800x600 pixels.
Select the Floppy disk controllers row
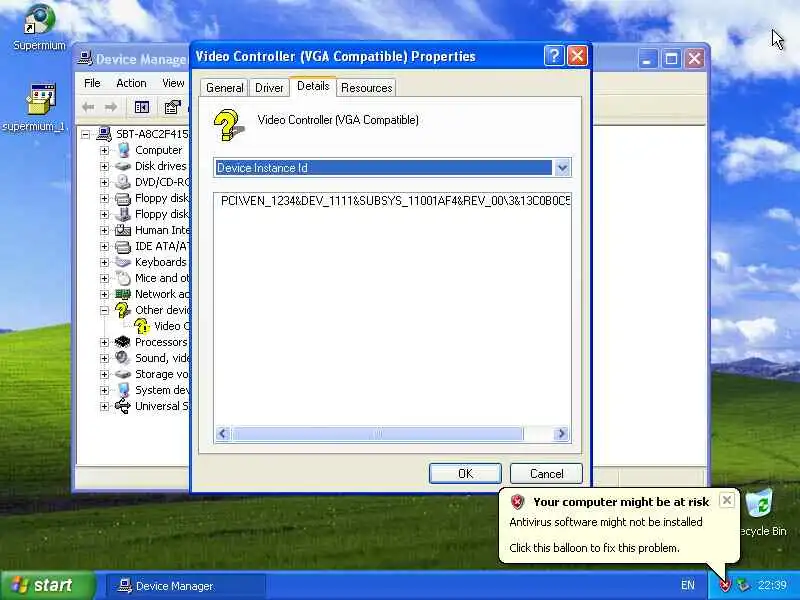pos(152,198)
